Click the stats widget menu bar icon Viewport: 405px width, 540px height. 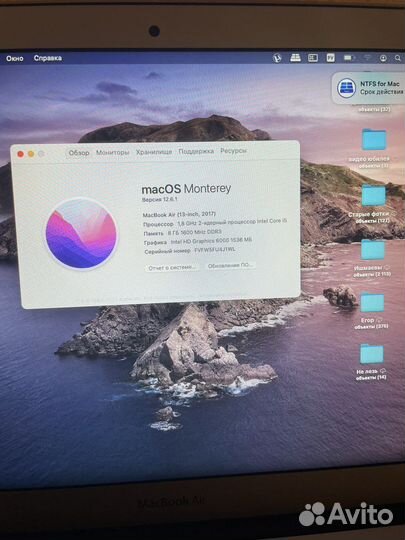click(313, 58)
